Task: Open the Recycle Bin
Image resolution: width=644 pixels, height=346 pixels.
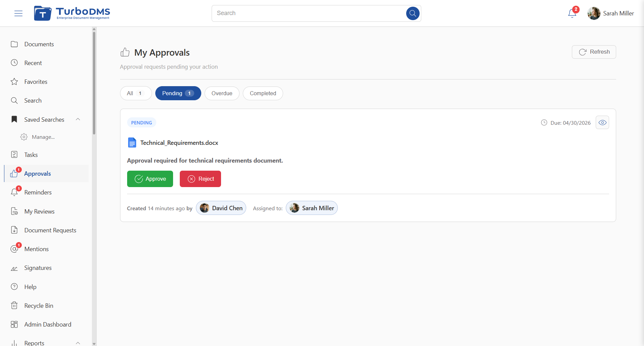Action: (46, 306)
